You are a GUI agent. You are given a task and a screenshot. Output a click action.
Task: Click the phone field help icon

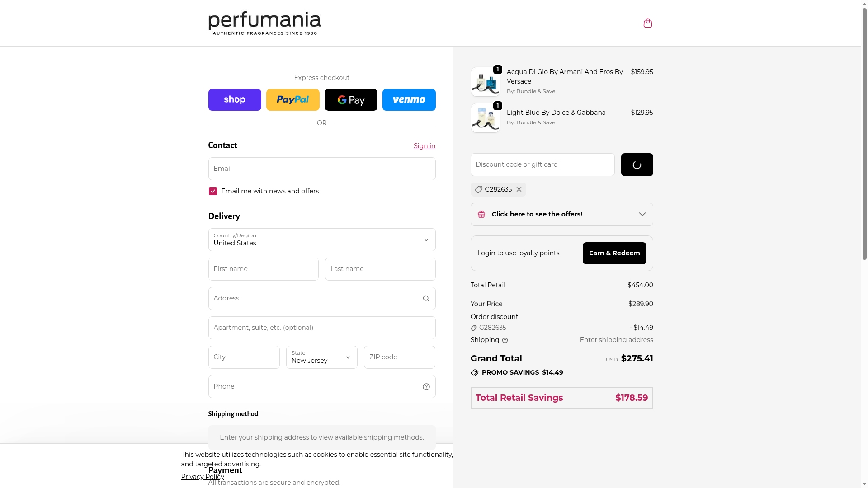[x=426, y=387]
